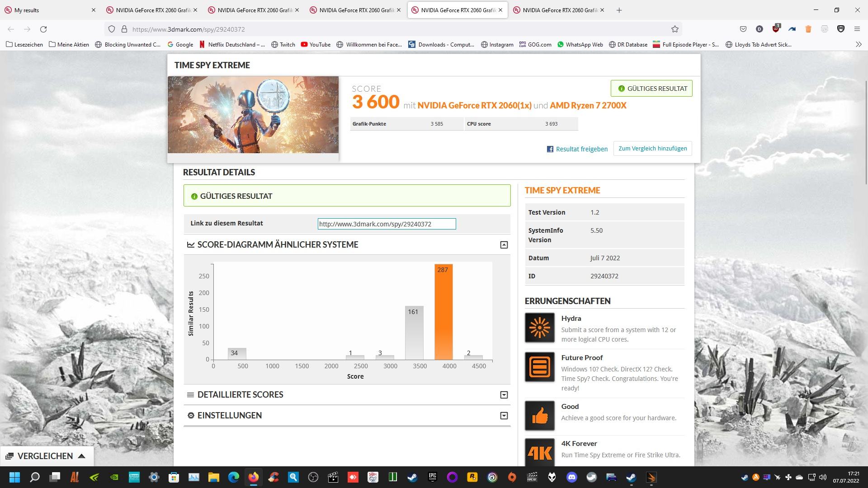Open the Hydra achievement icon
The height and width of the screenshot is (488, 868).
click(539, 328)
